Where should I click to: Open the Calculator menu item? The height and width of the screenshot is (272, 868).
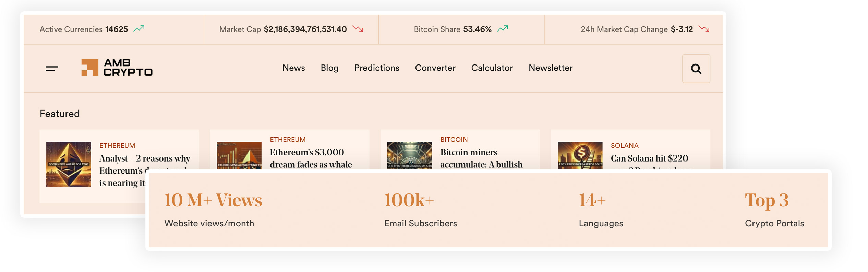coord(492,68)
